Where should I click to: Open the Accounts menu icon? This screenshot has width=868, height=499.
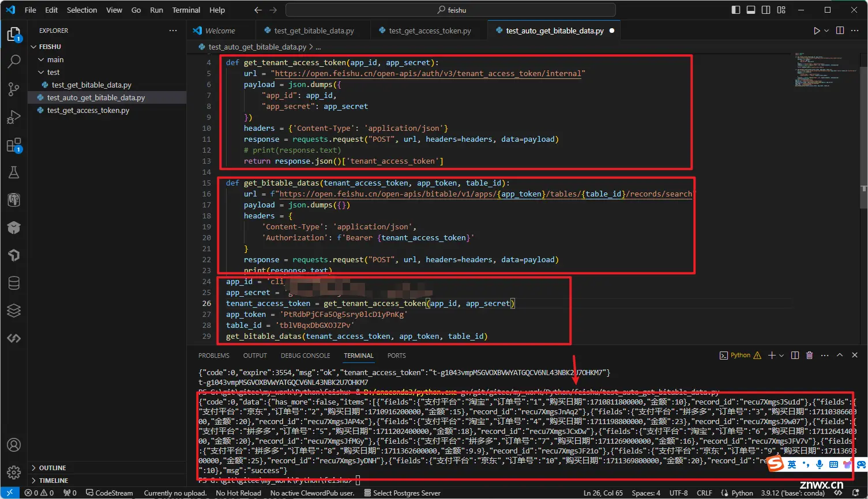14,445
